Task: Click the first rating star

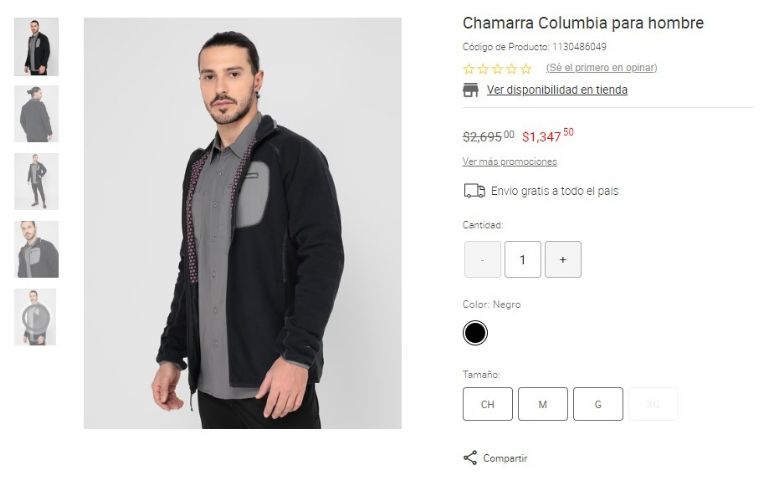Action: pos(469,69)
